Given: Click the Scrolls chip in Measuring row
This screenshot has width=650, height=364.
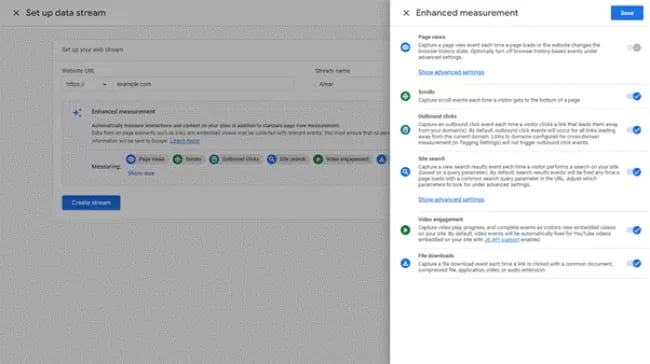Looking at the screenshot, I should [188, 159].
